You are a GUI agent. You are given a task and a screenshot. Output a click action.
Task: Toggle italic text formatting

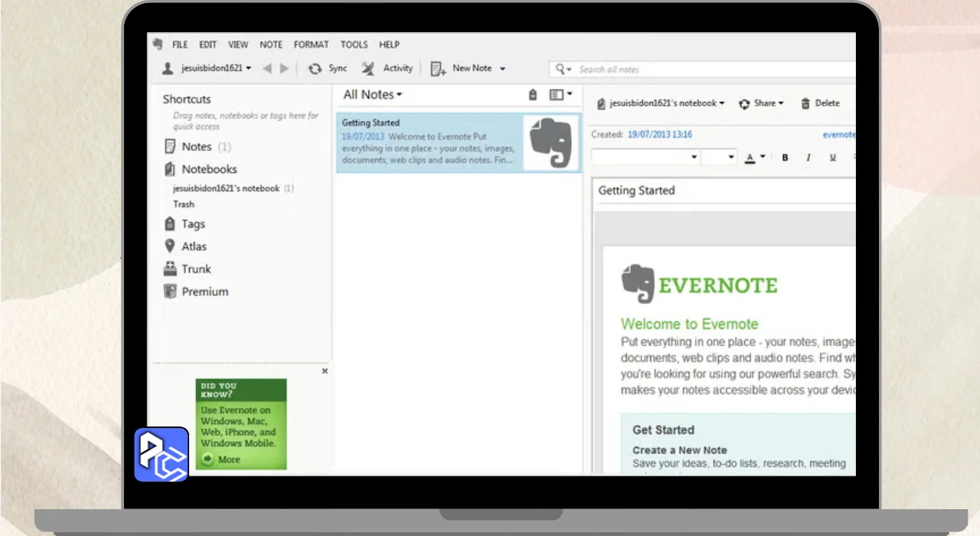tap(808, 158)
